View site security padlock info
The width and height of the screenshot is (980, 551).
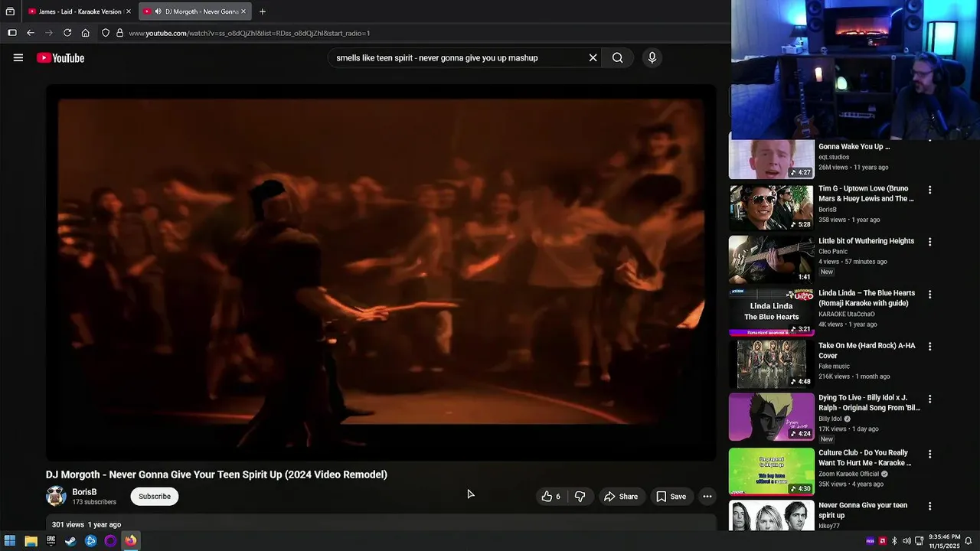(119, 33)
